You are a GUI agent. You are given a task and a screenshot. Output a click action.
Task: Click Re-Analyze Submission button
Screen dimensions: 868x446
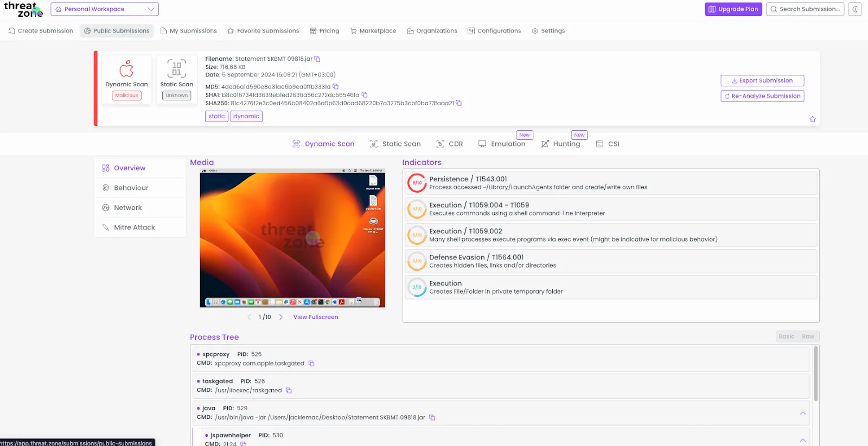coord(762,96)
